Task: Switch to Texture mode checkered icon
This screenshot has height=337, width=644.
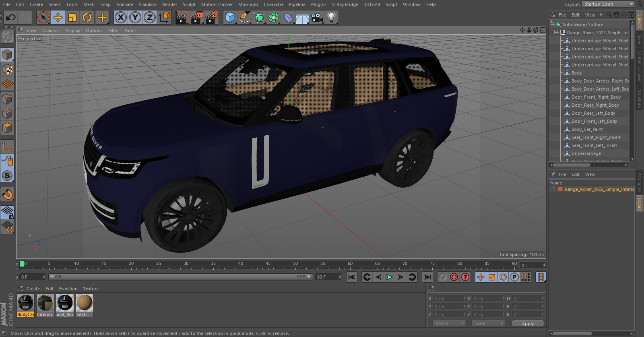Action: click(7, 70)
